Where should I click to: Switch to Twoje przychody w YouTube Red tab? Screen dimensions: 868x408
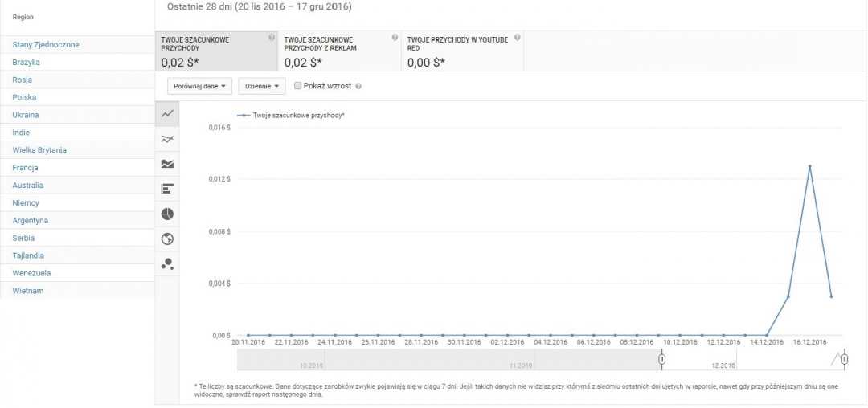[x=462, y=51]
